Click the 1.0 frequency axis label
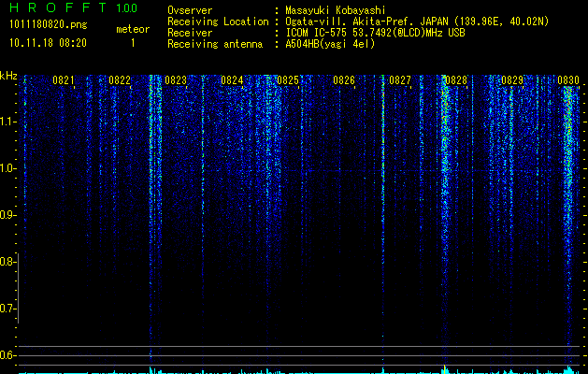This screenshot has width=588, height=374. tap(7, 168)
